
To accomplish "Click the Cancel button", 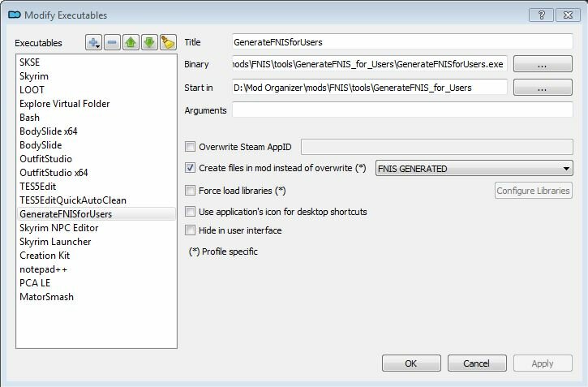I will coord(477,363).
